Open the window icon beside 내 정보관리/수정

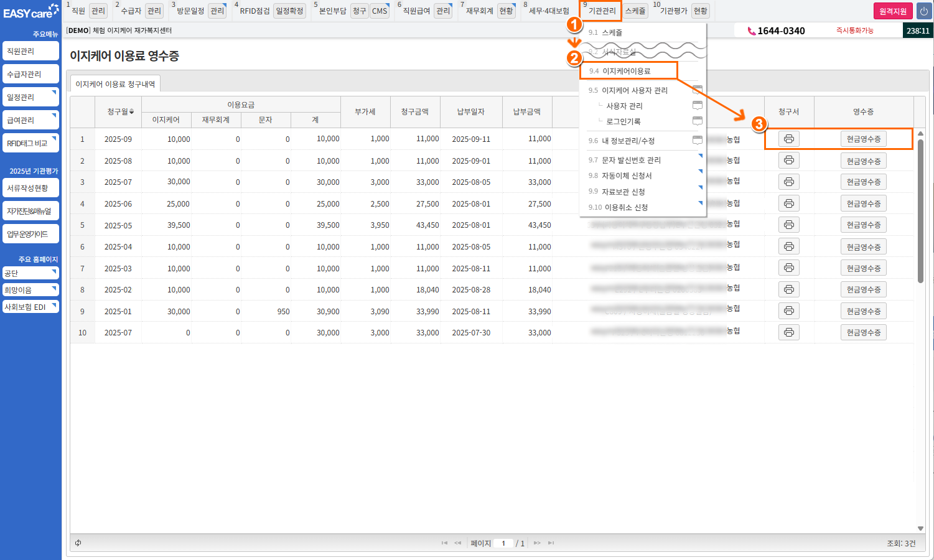(x=698, y=140)
